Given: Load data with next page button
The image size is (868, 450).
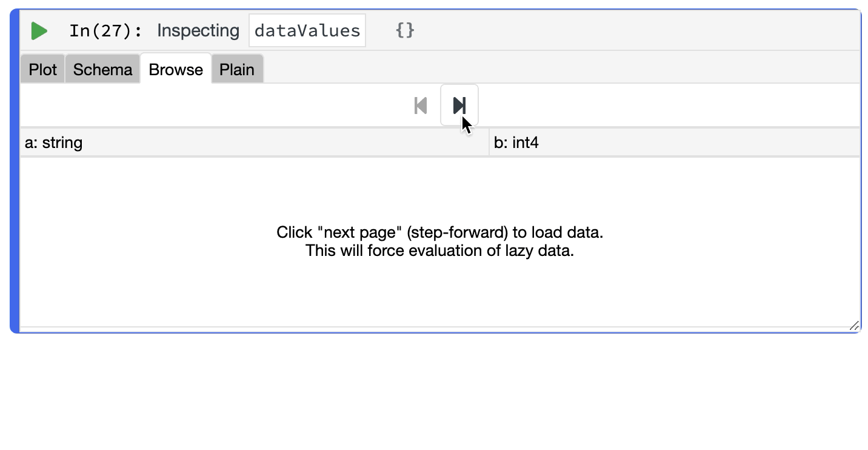Looking at the screenshot, I should point(459,106).
